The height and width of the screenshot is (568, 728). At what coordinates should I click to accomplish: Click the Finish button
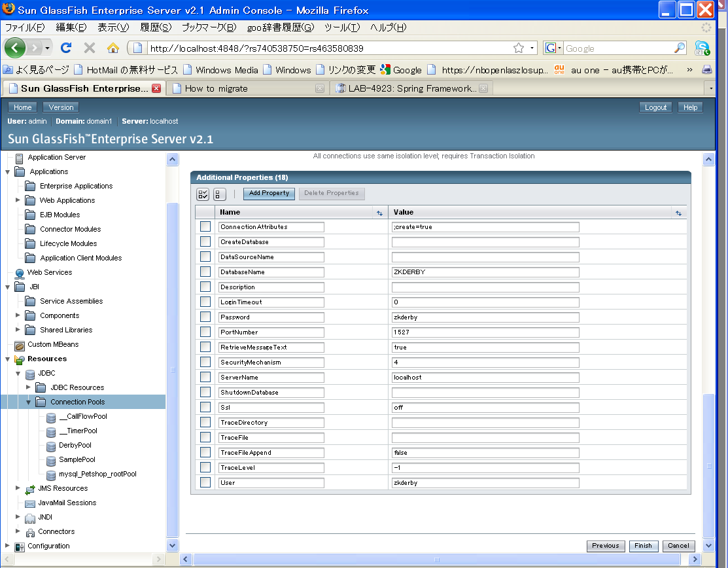tap(643, 546)
